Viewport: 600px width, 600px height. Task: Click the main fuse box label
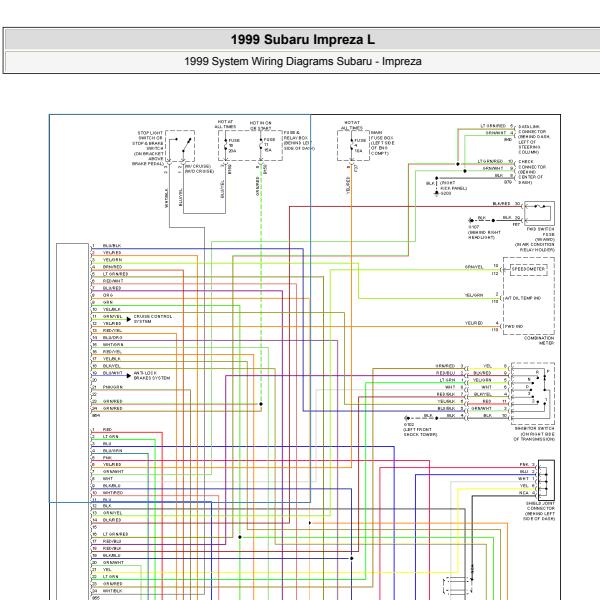click(x=382, y=143)
